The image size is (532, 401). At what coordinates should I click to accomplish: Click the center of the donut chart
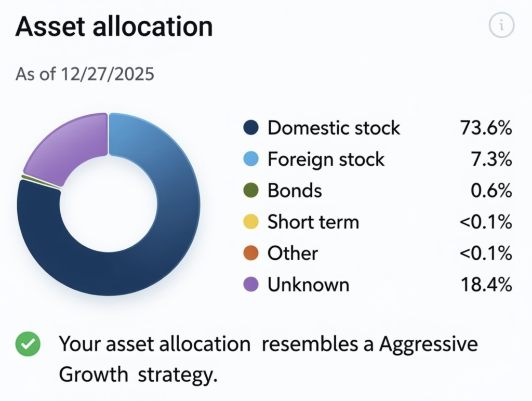(x=108, y=205)
